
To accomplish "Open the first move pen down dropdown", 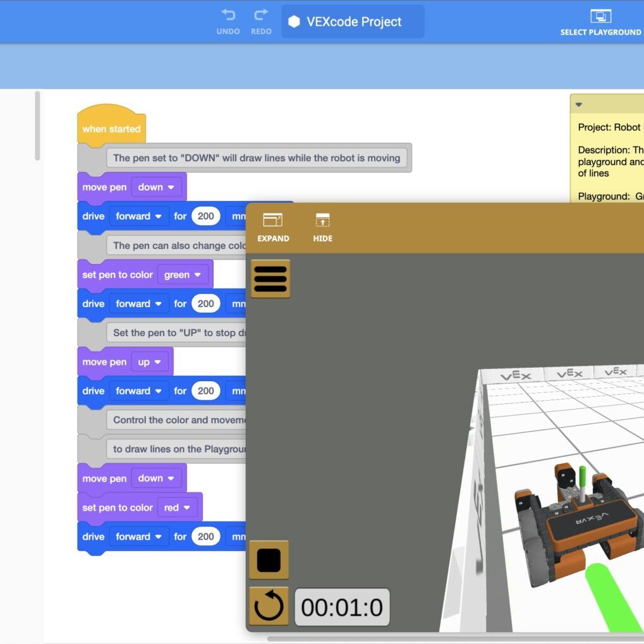I will pyautogui.click(x=156, y=187).
